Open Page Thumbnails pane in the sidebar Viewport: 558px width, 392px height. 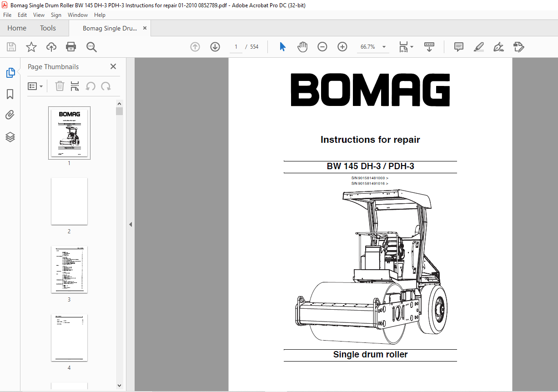pos(10,73)
